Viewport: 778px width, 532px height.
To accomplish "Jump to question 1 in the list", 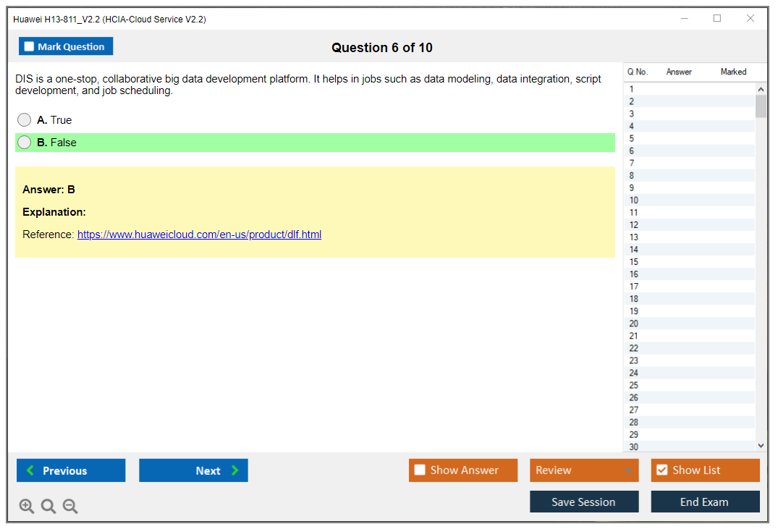I will [x=632, y=90].
